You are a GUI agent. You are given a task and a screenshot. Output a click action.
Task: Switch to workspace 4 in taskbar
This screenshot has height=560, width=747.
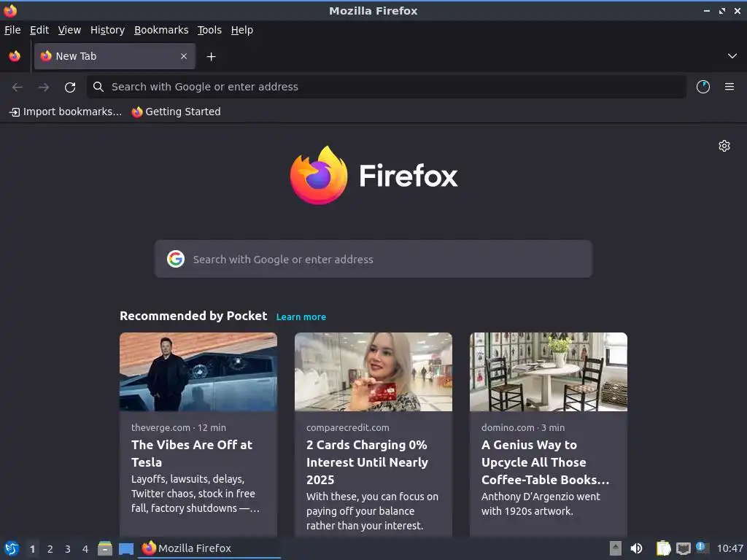(85, 549)
